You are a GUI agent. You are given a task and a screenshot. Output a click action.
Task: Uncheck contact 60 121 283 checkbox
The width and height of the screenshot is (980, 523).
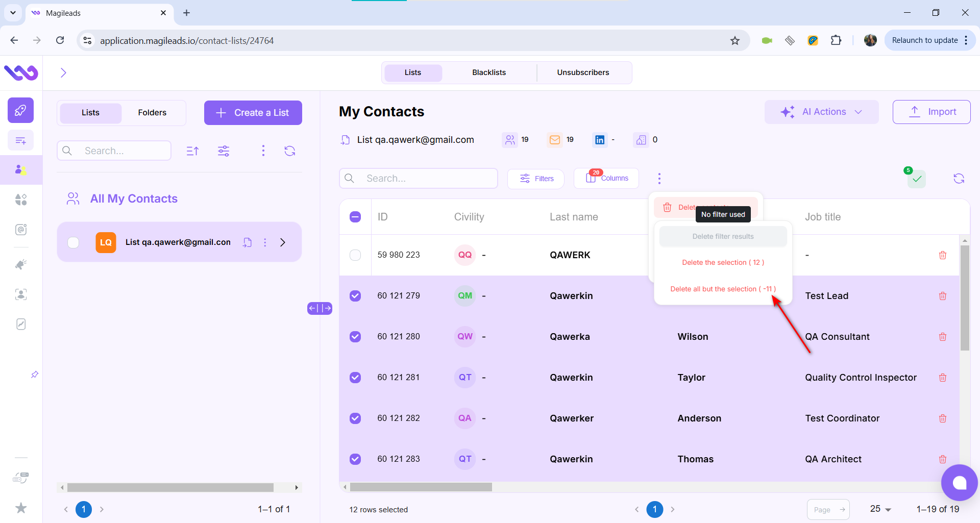[355, 459]
